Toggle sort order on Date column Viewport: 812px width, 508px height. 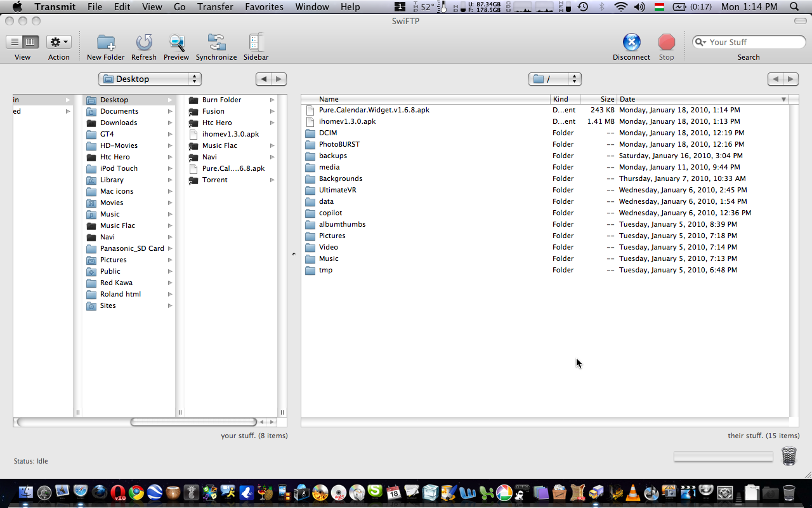pos(704,99)
